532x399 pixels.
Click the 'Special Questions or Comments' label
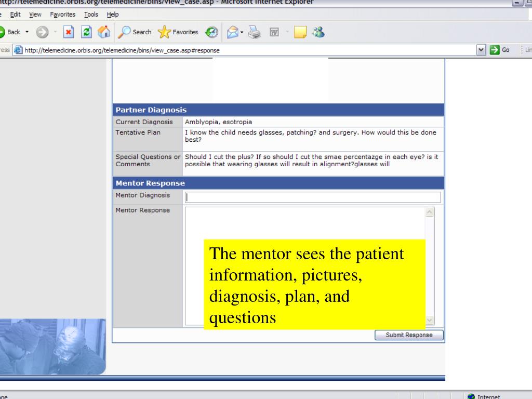tap(148, 161)
